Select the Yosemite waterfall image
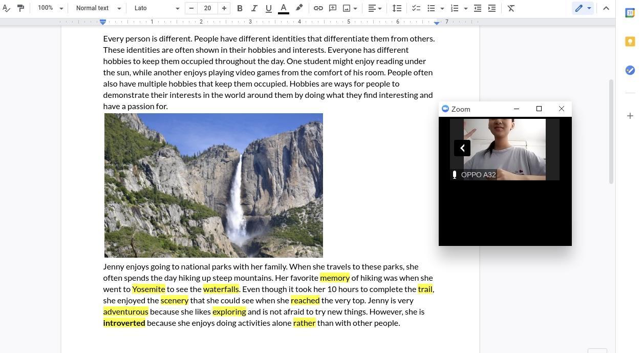 pos(213,185)
